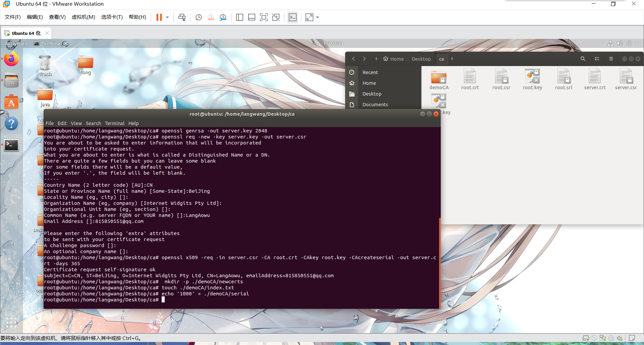644x345 pixels.
Task: Go forward in the Files window
Action: click(x=364, y=59)
